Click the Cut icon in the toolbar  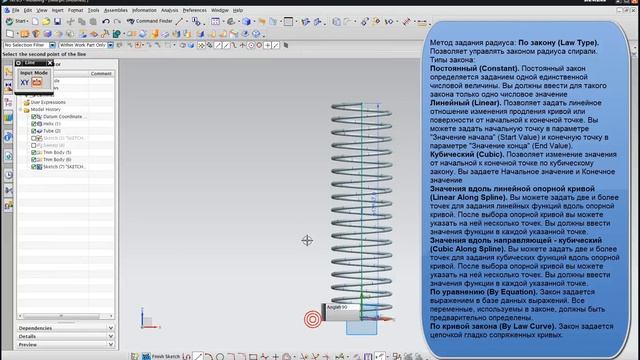[71, 21]
